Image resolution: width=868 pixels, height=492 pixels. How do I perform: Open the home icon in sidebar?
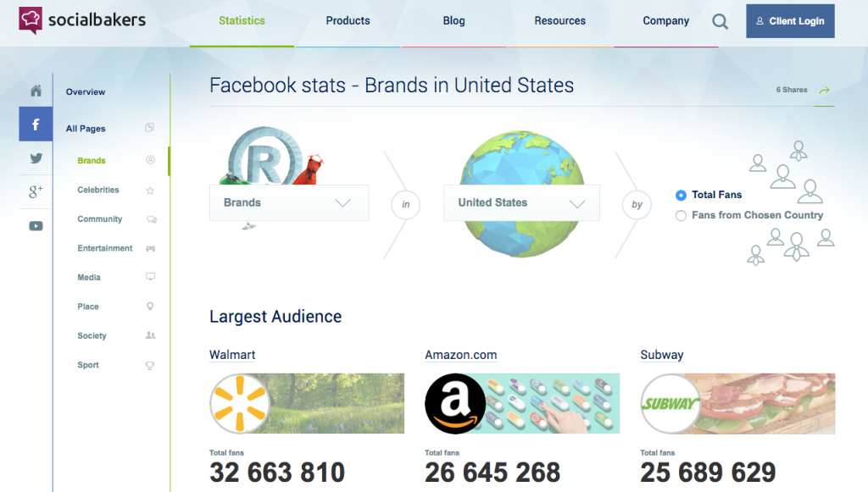(36, 91)
